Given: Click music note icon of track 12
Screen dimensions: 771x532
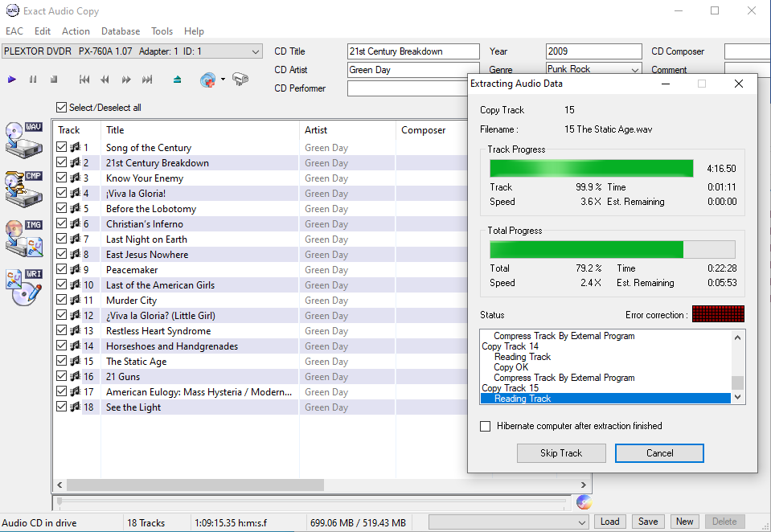Looking at the screenshot, I should tap(76, 315).
